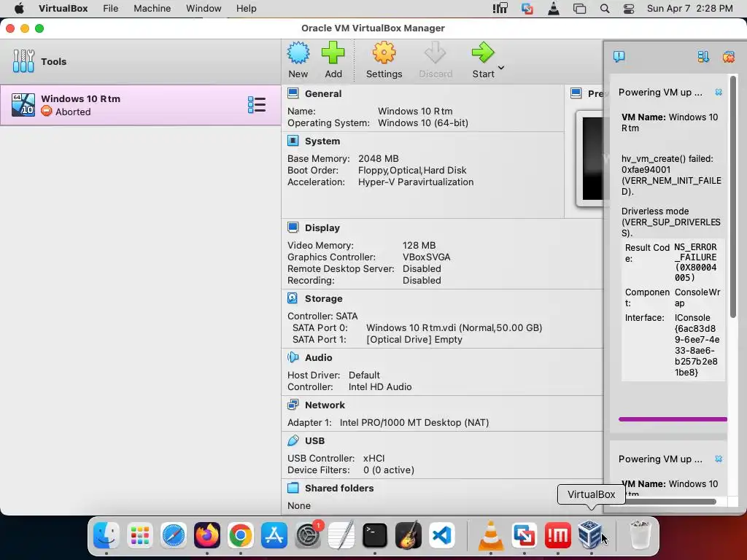Click the Network section icon
Image resolution: width=747 pixels, height=560 pixels.
293,405
